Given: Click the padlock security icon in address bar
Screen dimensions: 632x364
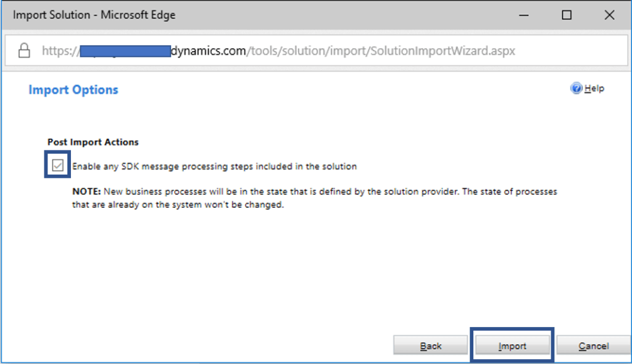Looking at the screenshot, I should pos(23,51).
